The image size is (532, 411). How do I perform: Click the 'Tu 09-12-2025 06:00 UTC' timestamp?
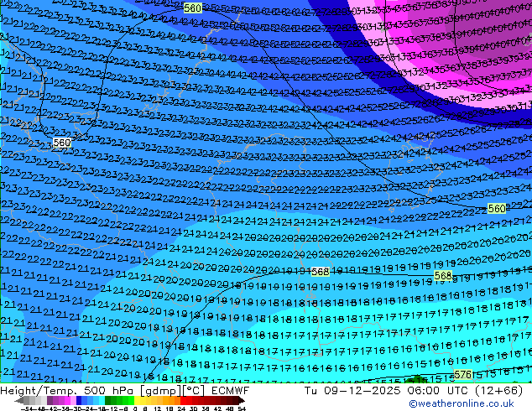[x=386, y=391]
